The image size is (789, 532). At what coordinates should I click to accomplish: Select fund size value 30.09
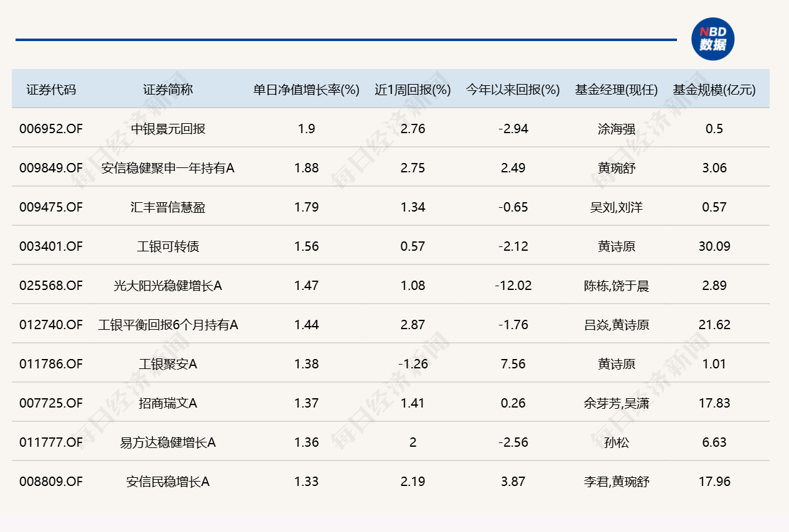(714, 246)
